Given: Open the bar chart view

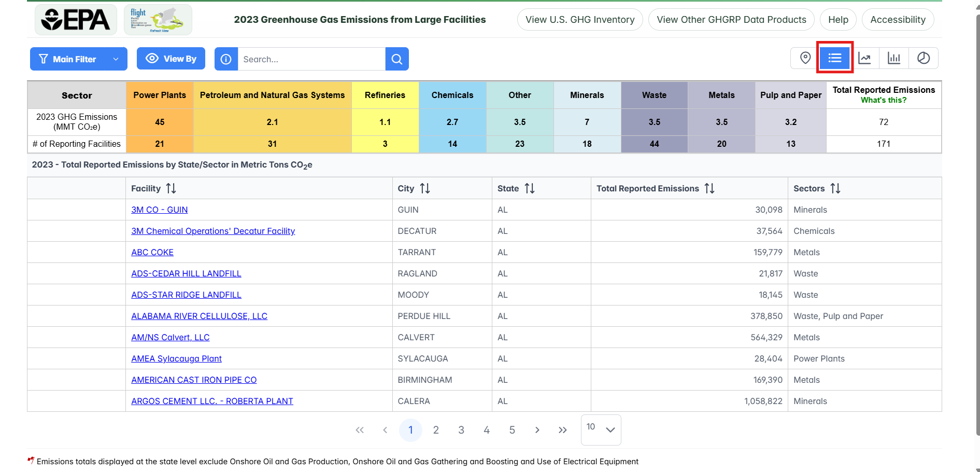Looking at the screenshot, I should coord(894,58).
